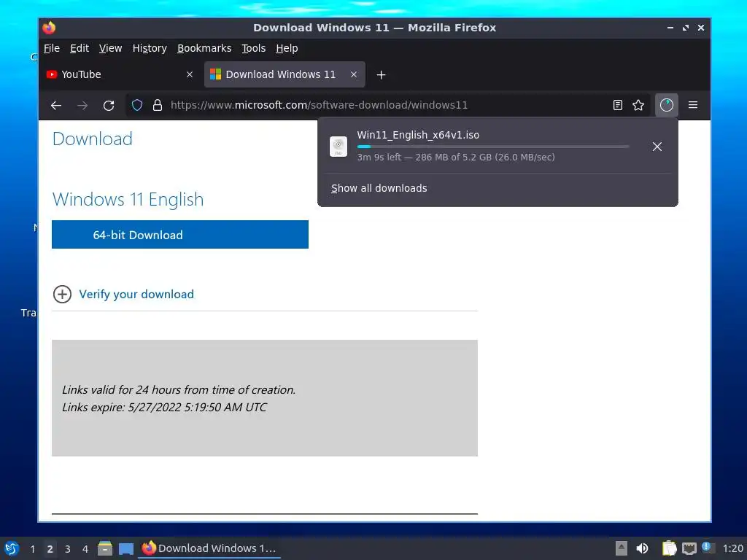Click the network connection tray icon

coord(689,548)
